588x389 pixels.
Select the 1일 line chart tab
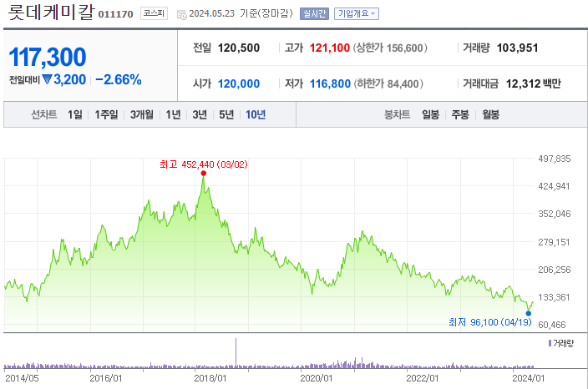click(x=75, y=114)
